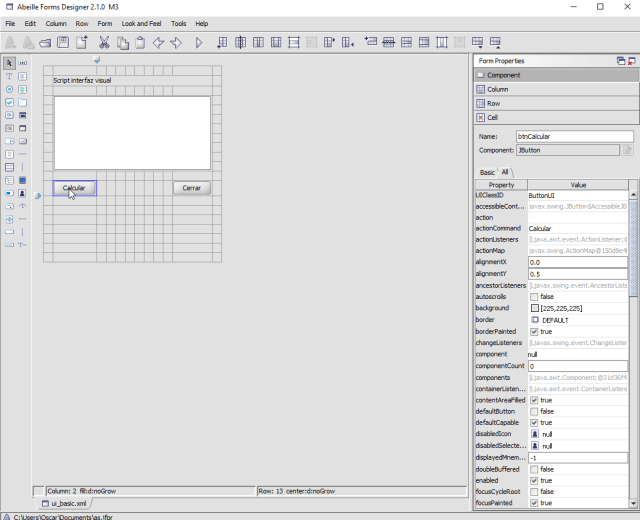Viewport: 640px width, 520px height.
Task: Click the background color swatch
Action: click(x=535, y=308)
